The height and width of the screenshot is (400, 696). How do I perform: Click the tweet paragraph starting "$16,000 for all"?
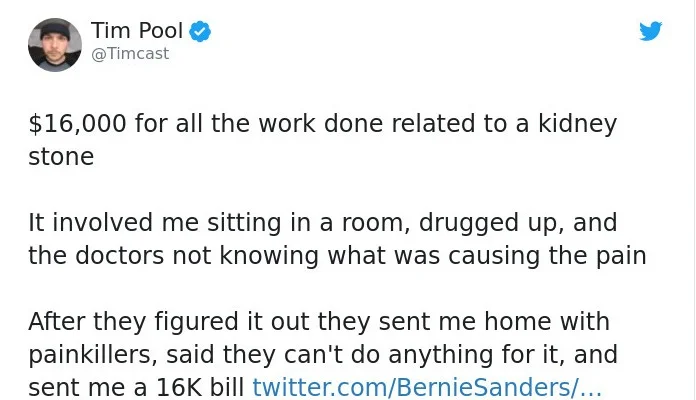pos(322,140)
